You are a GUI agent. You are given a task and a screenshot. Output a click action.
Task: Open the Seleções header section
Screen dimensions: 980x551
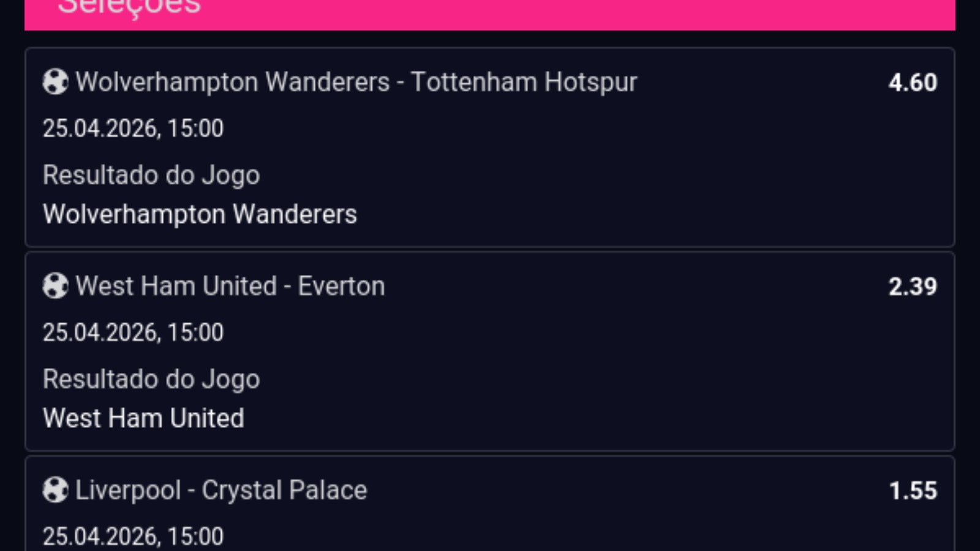[x=129, y=7]
